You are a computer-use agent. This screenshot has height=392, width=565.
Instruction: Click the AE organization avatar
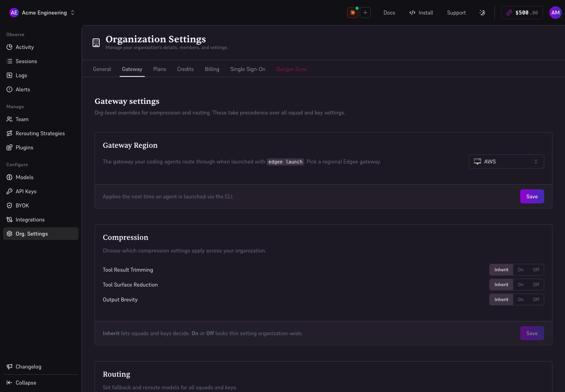14,13
